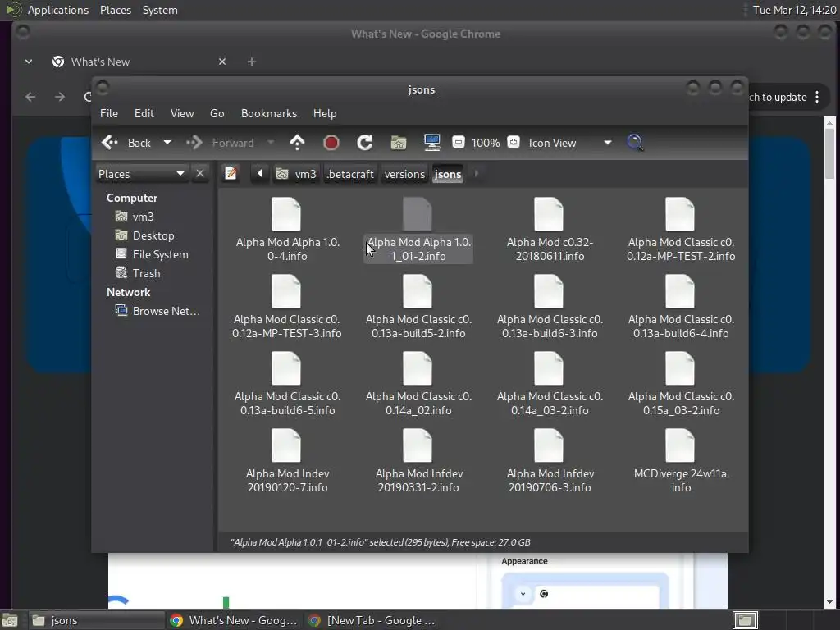
Task: Navigate to vm3 in the path bar
Action: [x=296, y=174]
